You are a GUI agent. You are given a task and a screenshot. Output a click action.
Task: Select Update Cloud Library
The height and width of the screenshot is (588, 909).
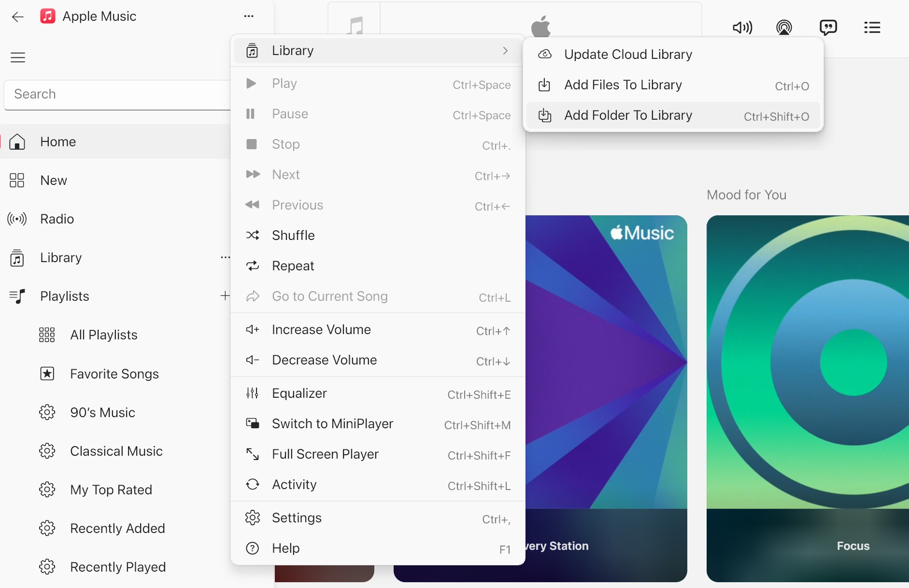click(x=673, y=55)
